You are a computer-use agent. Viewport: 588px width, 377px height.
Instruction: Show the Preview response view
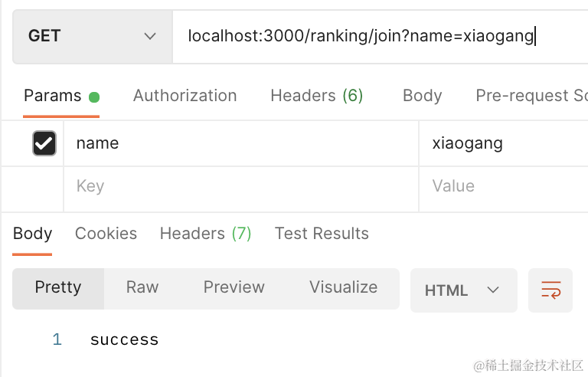pyautogui.click(x=234, y=287)
